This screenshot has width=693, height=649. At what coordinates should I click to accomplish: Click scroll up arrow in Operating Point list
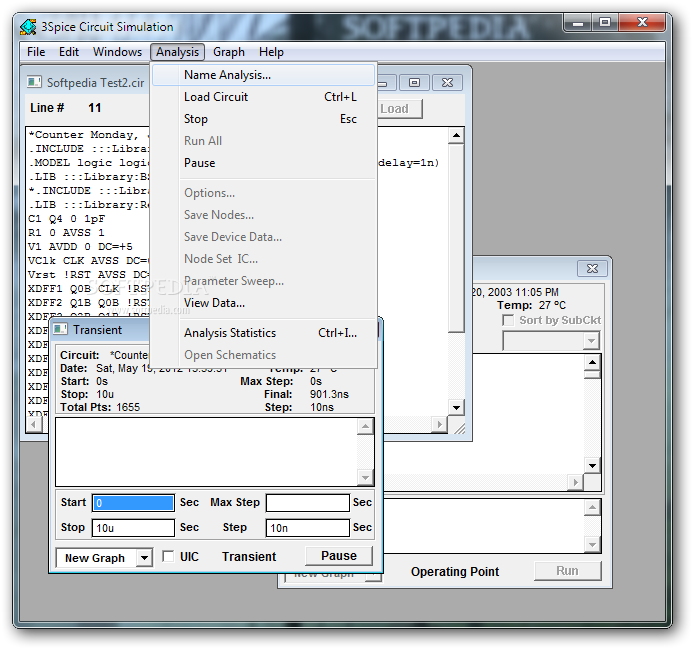(x=592, y=363)
